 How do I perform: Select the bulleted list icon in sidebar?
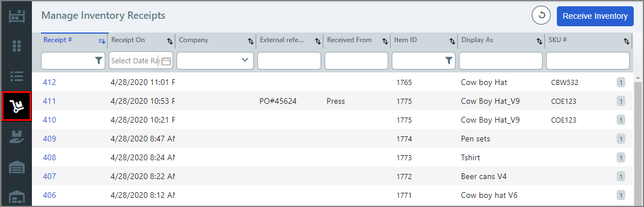17,76
